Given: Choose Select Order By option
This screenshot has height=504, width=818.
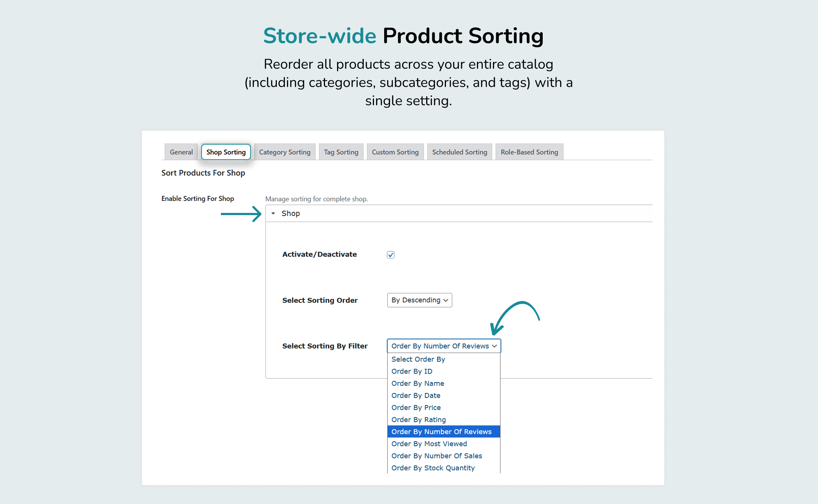Looking at the screenshot, I should pos(444,359).
